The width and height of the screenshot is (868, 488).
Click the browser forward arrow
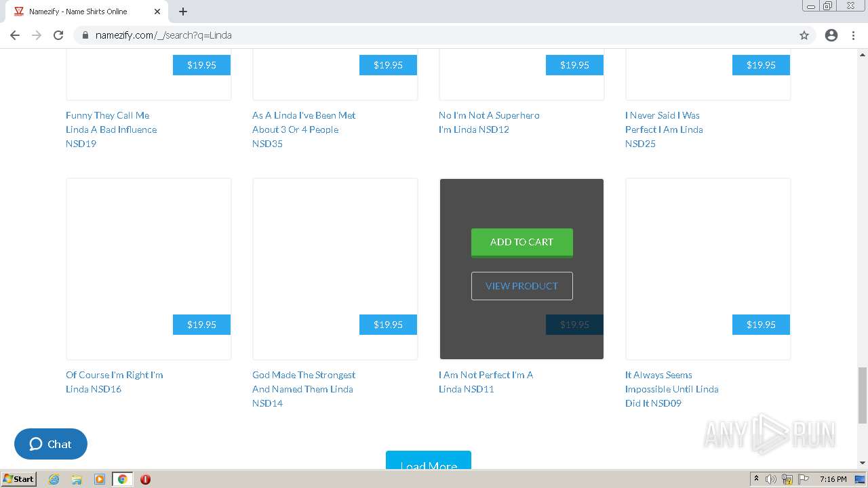(37, 35)
